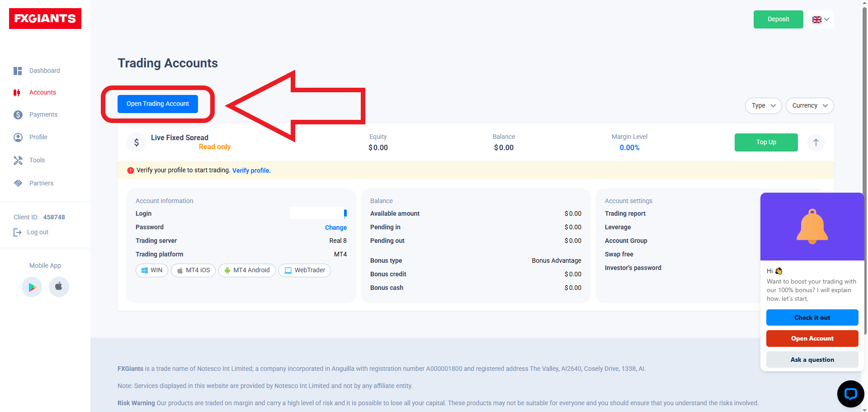Click Investor's password setting
868x412 pixels.
tap(633, 268)
